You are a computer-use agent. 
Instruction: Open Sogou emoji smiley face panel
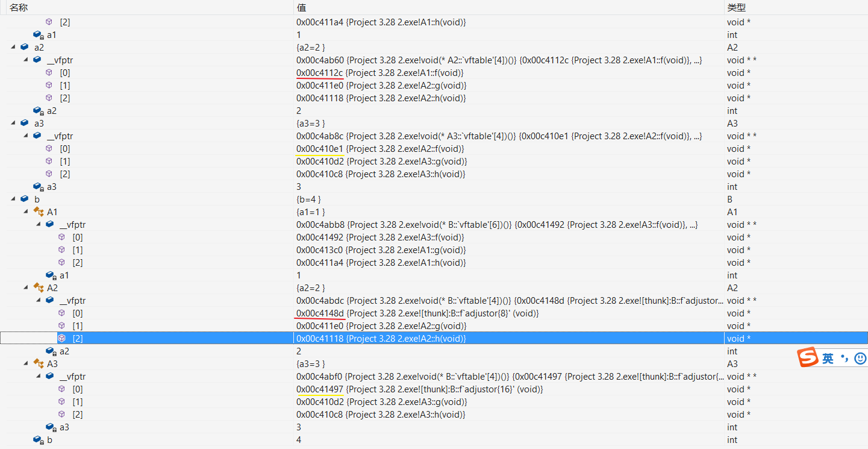[860, 358]
